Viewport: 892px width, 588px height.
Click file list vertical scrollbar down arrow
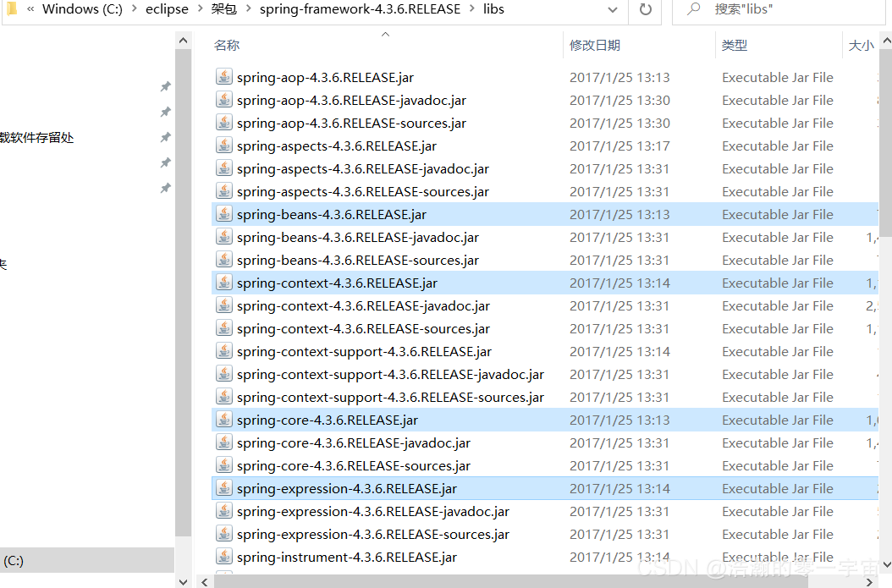[886, 564]
